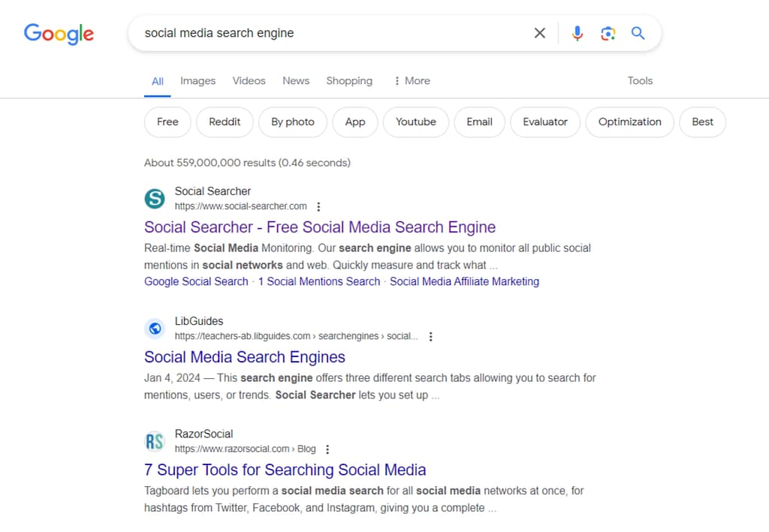Apply the Best filter chip
Screen dimensions: 769x532
[702, 122]
